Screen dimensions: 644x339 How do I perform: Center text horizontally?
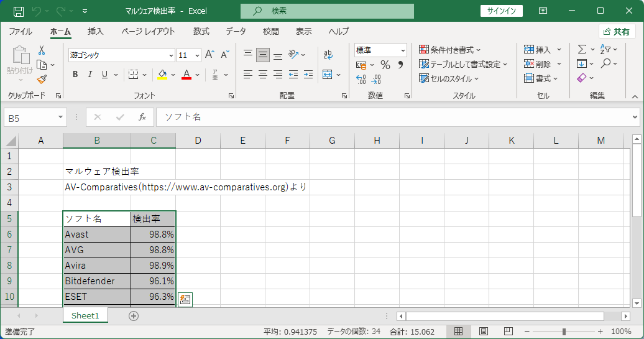[x=263, y=75]
